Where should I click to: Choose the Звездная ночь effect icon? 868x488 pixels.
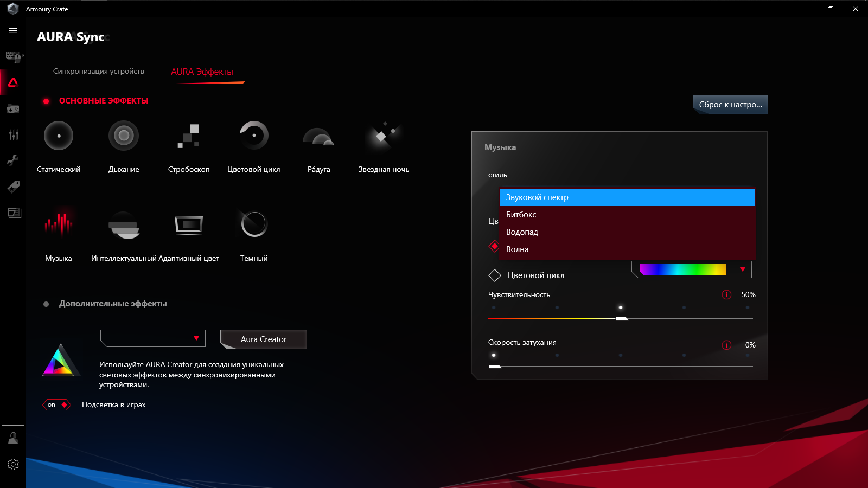pos(384,136)
